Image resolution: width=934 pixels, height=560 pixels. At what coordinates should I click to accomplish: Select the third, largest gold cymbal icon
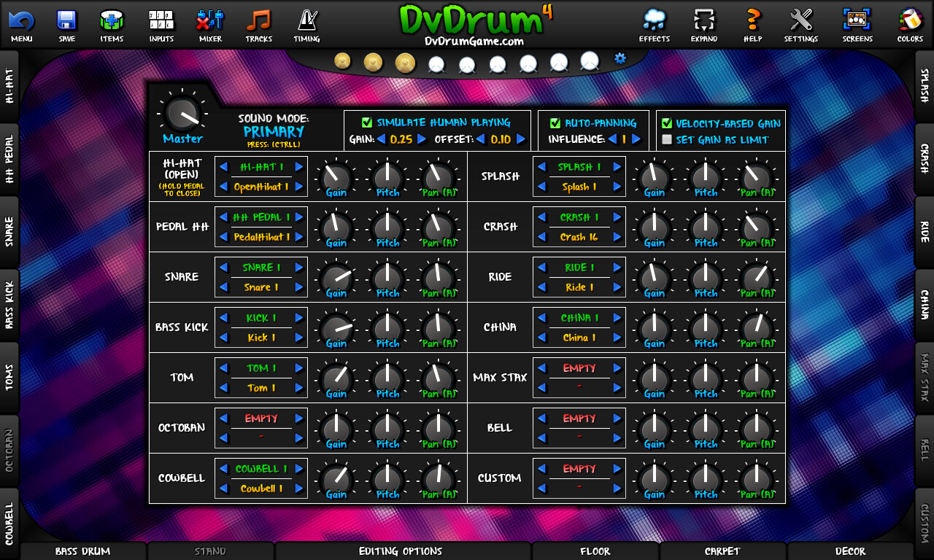(x=405, y=63)
